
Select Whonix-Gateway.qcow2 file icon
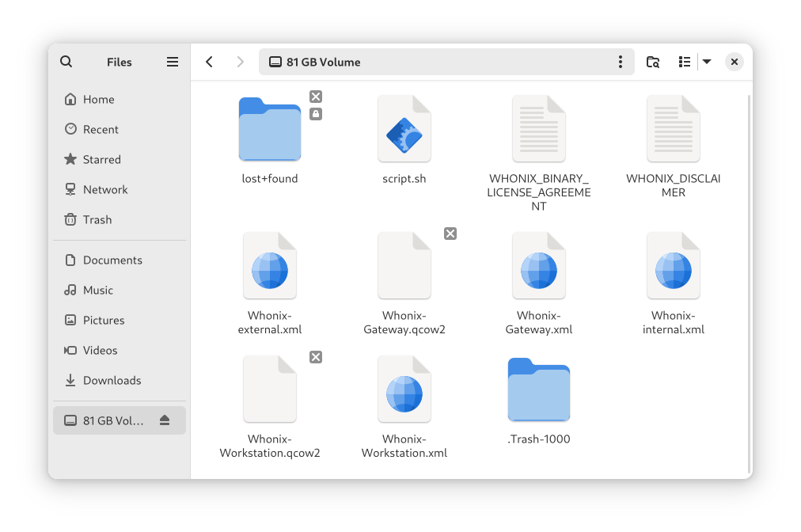pyautogui.click(x=404, y=266)
